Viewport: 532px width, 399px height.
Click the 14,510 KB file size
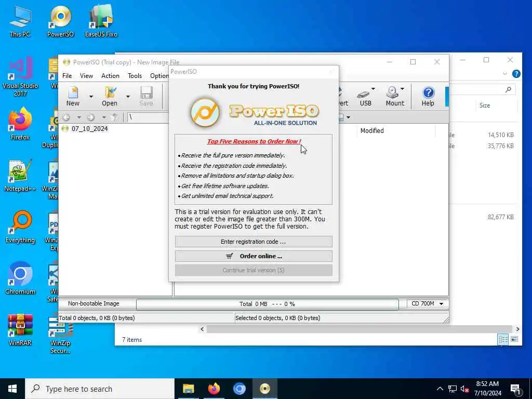pos(500,135)
